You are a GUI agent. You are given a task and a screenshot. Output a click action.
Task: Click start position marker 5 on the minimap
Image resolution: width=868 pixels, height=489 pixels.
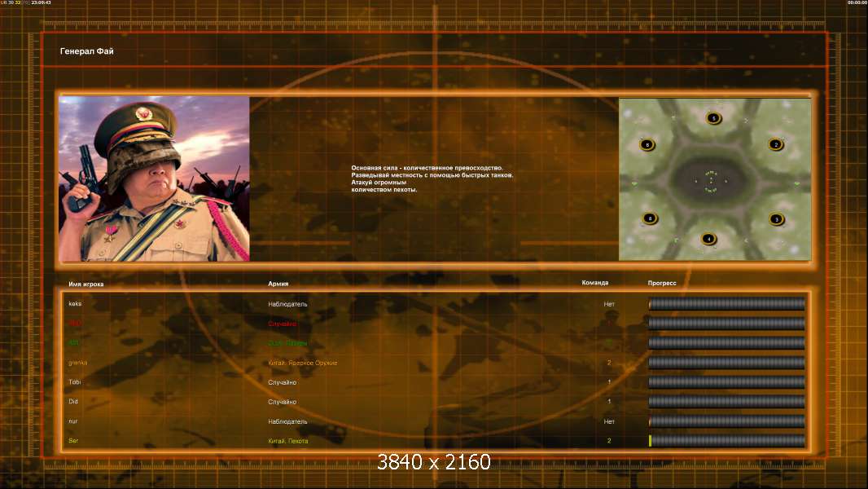tap(713, 118)
